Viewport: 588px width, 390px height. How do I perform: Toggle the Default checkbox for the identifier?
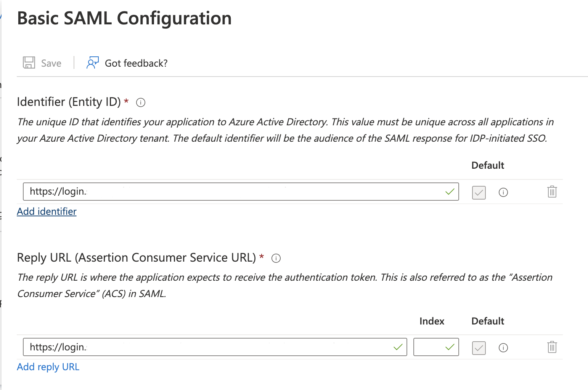pyautogui.click(x=479, y=192)
